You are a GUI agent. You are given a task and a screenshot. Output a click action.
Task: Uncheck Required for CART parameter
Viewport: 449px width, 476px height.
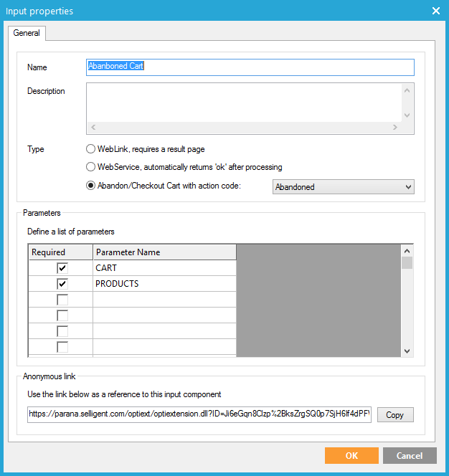[63, 267]
